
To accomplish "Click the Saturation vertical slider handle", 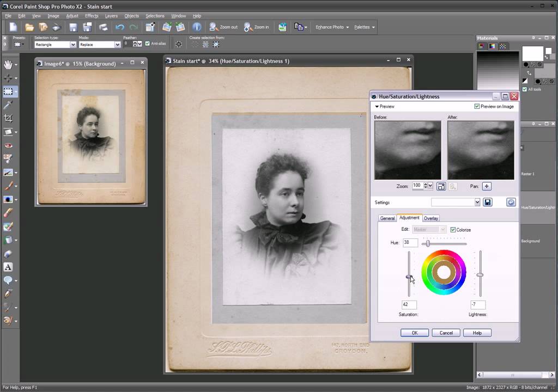I will 409,277.
